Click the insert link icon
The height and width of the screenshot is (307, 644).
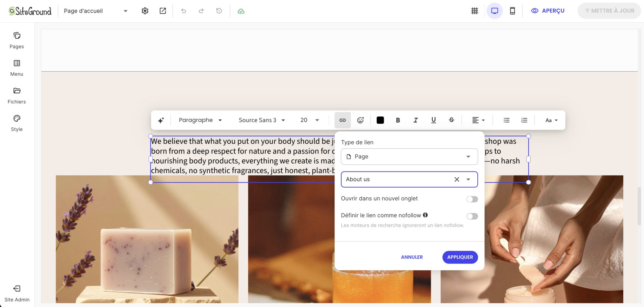[342, 120]
